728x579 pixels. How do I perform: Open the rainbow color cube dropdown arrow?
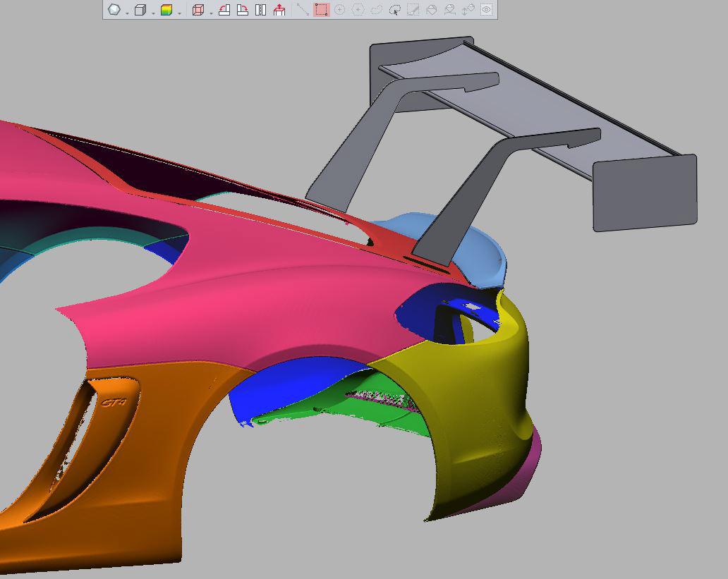[x=179, y=13]
